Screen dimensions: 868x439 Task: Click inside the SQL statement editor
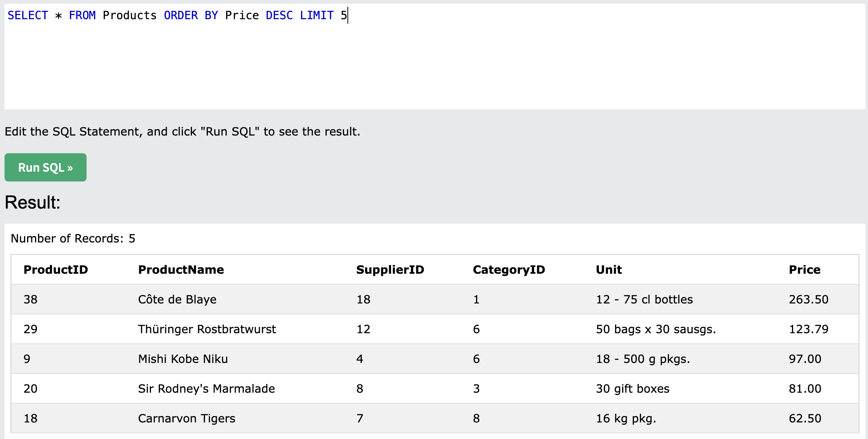tap(435, 56)
